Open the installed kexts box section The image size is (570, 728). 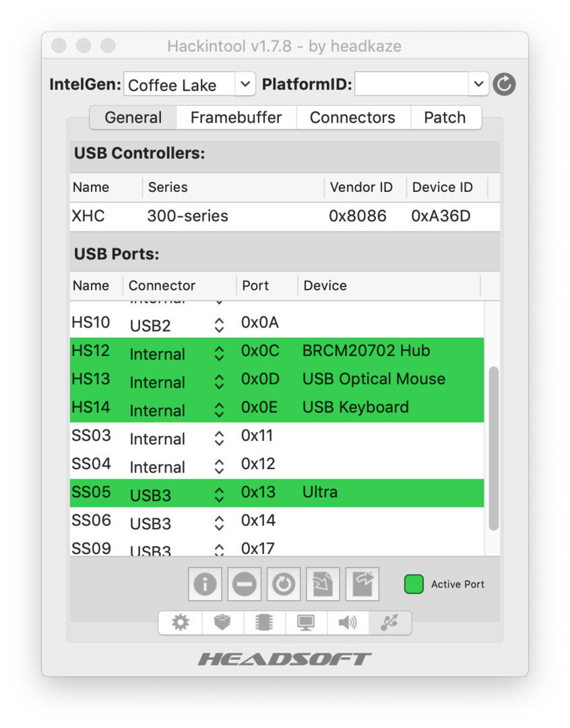pos(222,622)
